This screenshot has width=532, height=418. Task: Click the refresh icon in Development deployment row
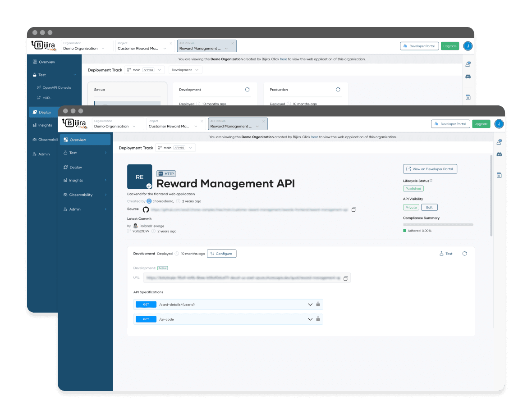464,254
